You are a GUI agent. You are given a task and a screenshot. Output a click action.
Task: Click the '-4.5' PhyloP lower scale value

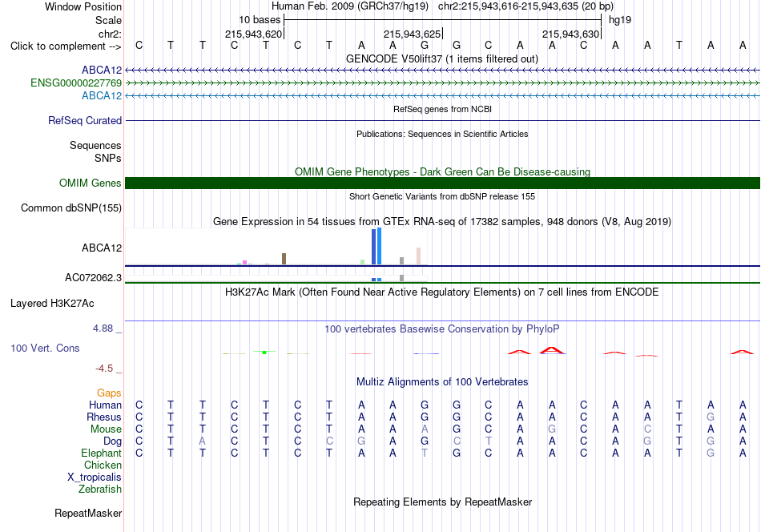pos(104,369)
